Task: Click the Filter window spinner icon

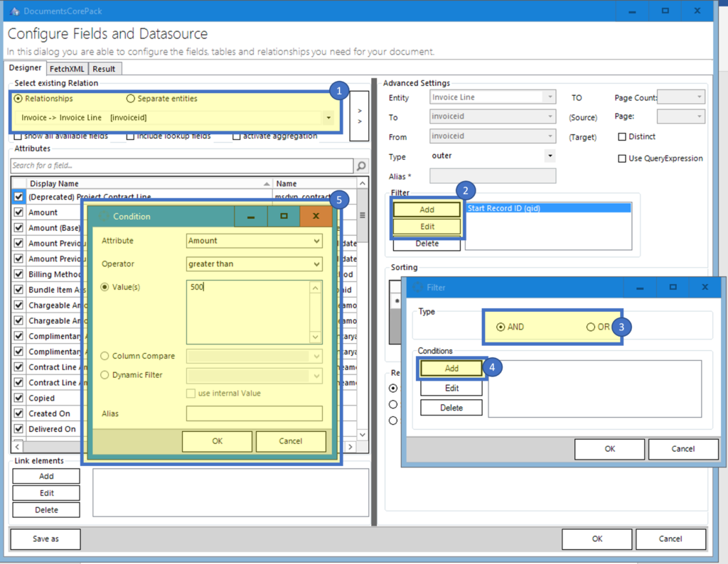Action: point(418,288)
